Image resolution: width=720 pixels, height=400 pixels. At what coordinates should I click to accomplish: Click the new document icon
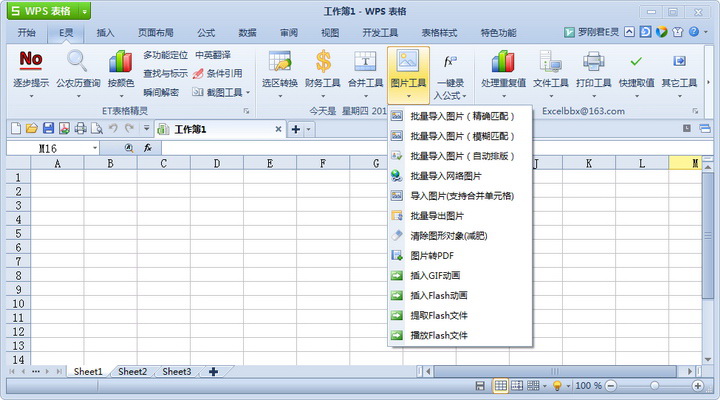[16, 129]
